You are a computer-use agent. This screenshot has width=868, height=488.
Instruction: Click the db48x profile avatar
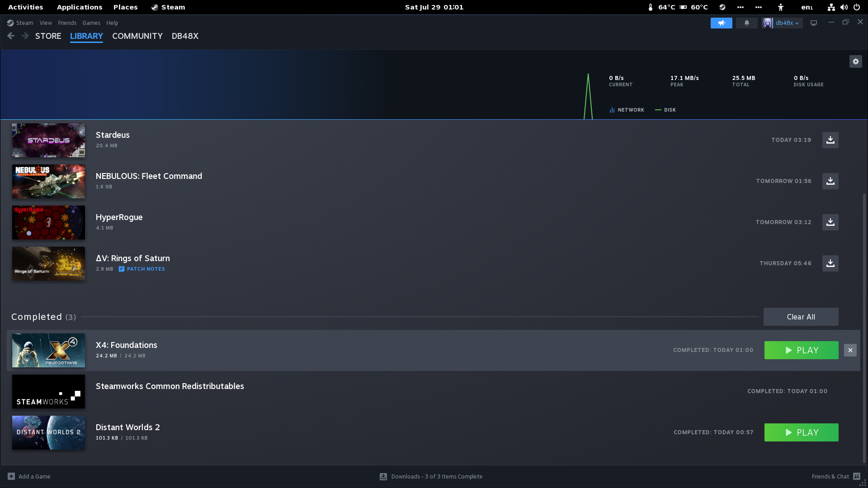coord(768,23)
